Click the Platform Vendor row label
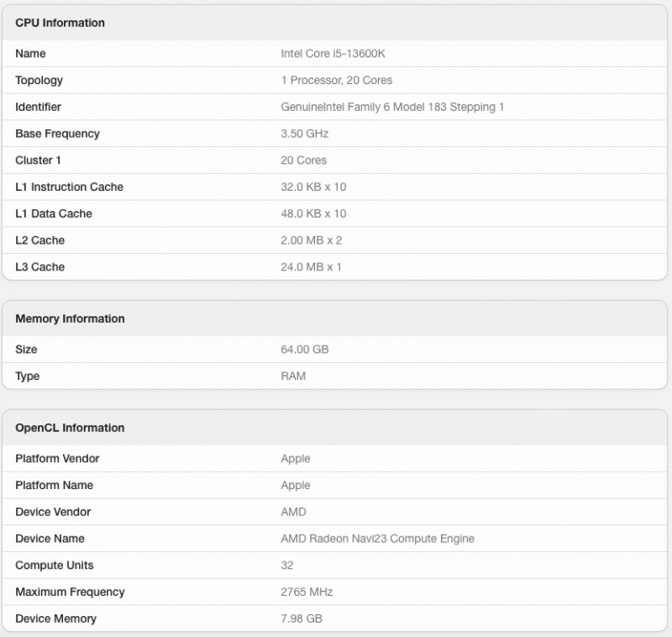 pyautogui.click(x=57, y=459)
